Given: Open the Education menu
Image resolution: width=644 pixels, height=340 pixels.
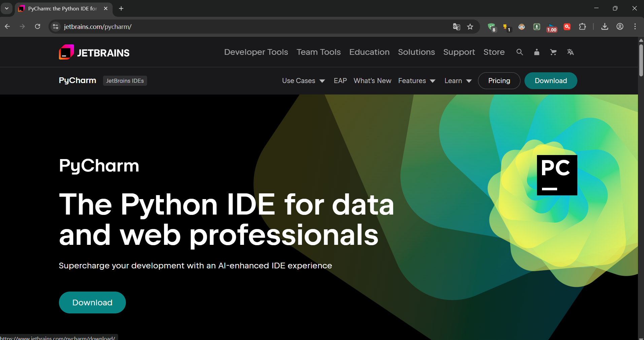Looking at the screenshot, I should pos(369,52).
